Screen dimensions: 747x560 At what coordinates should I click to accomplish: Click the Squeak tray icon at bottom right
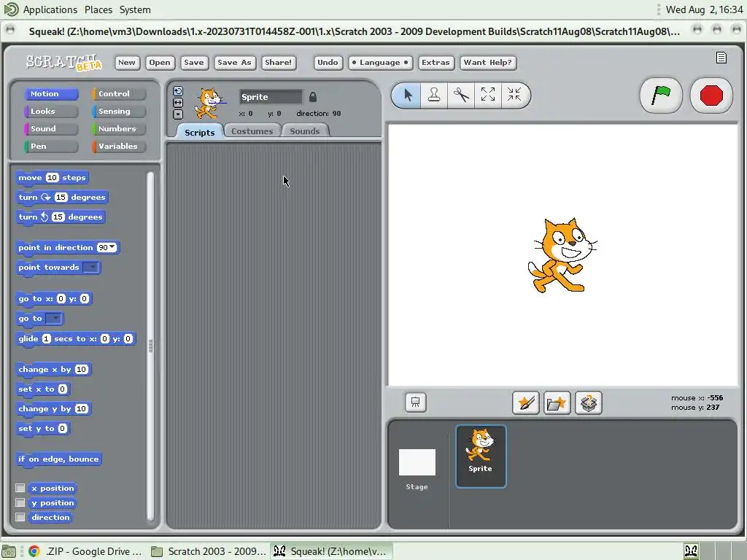(x=692, y=551)
